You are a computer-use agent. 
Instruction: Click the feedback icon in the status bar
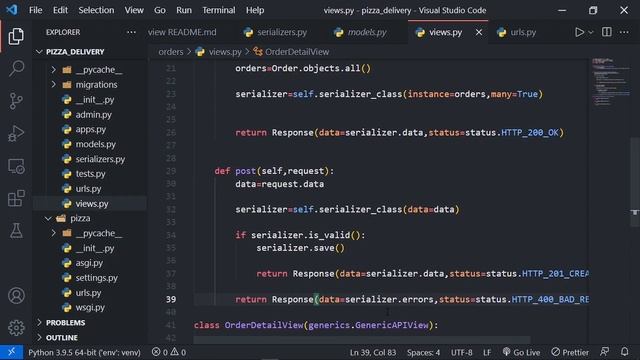[x=605, y=352]
